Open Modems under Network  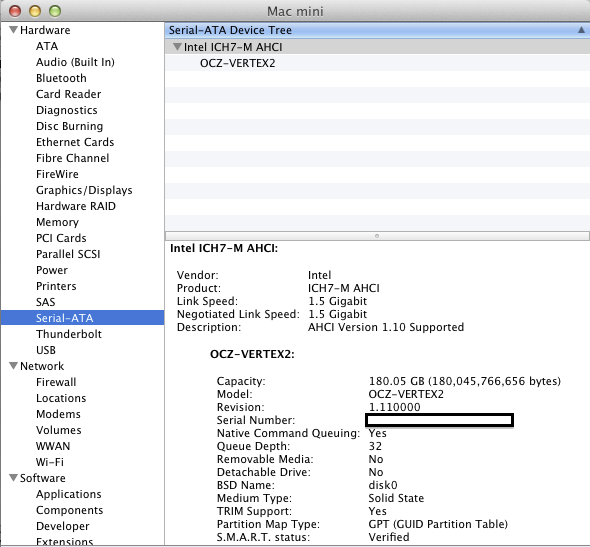[58, 414]
